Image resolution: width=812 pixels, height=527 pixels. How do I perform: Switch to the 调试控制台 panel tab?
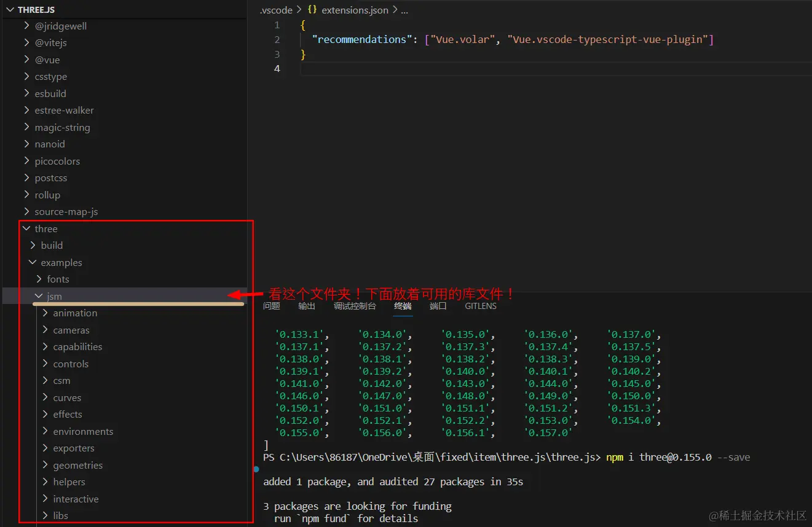point(355,306)
